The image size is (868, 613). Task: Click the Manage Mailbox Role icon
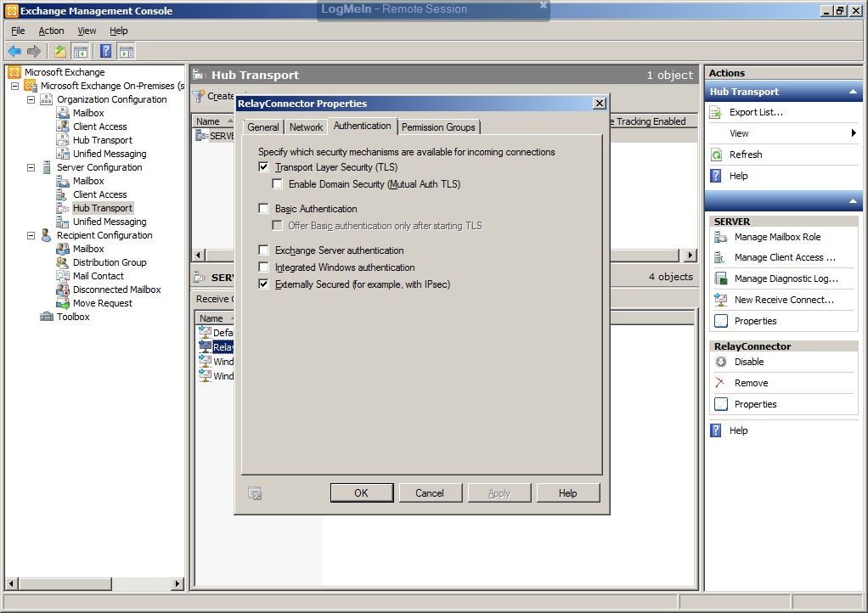721,238
